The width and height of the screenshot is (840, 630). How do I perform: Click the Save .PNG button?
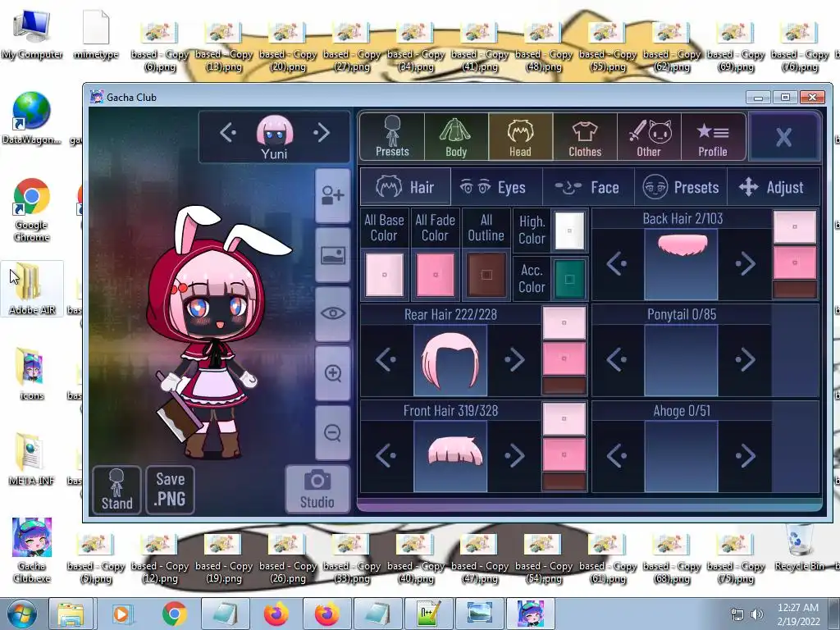(x=170, y=490)
